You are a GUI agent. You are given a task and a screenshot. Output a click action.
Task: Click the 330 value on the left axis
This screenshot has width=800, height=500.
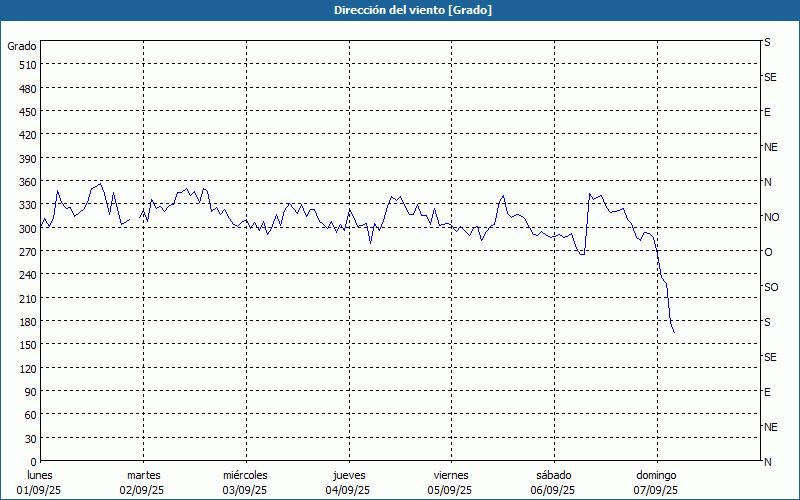click(x=28, y=206)
